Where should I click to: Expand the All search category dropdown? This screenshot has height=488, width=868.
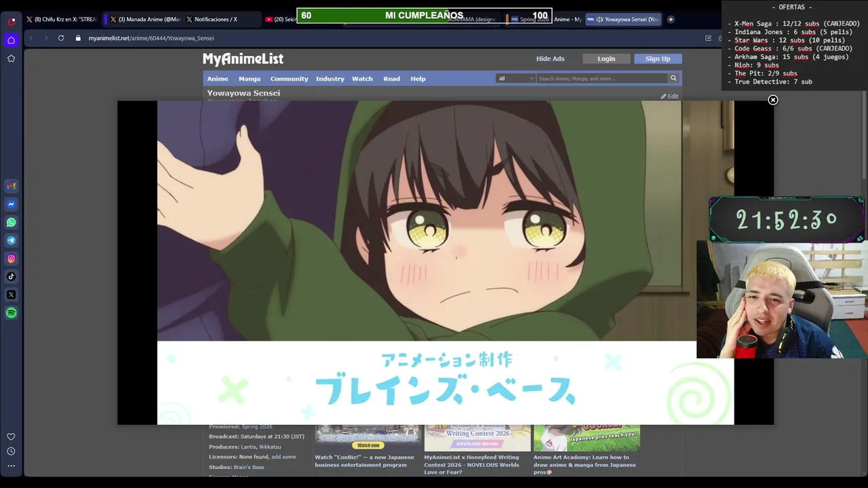pos(516,79)
